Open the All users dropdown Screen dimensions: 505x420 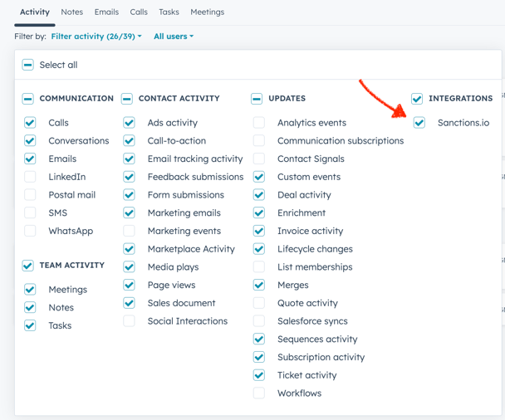(x=173, y=37)
